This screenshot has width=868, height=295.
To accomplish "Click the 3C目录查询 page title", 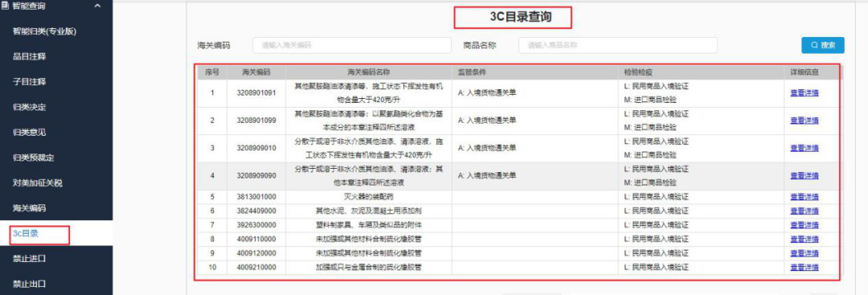I will [x=520, y=17].
